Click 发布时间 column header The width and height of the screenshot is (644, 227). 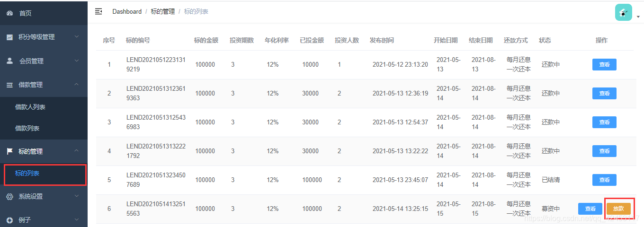[382, 40]
